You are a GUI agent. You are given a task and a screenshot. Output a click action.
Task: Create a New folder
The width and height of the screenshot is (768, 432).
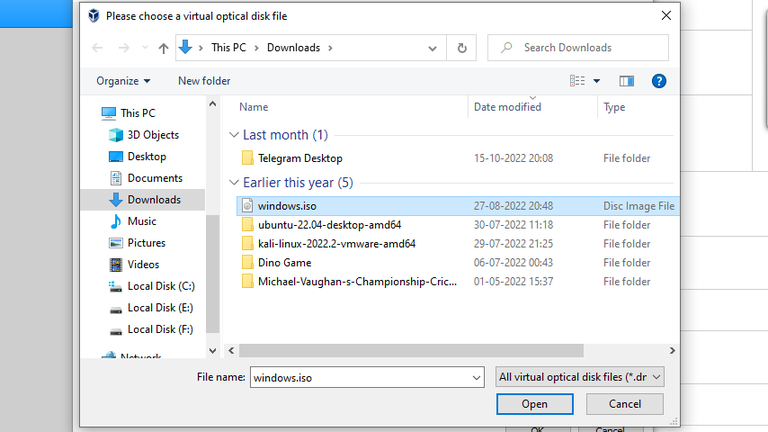[x=204, y=81]
